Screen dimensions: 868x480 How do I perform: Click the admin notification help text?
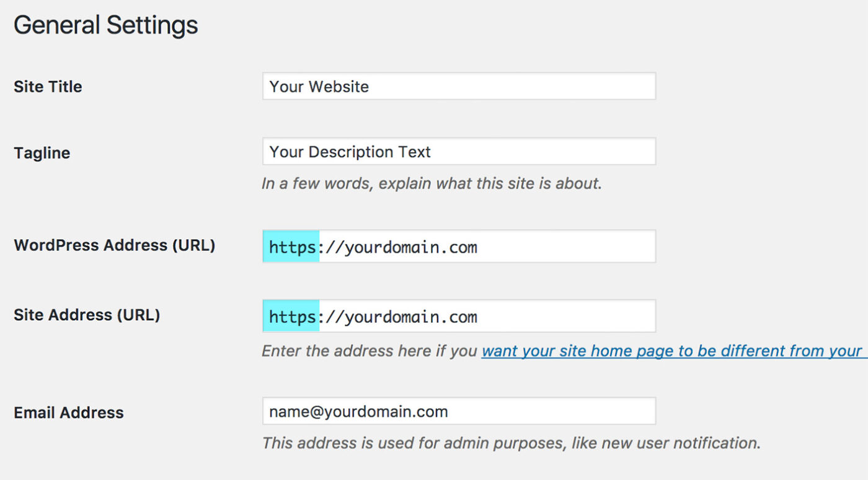click(511, 443)
